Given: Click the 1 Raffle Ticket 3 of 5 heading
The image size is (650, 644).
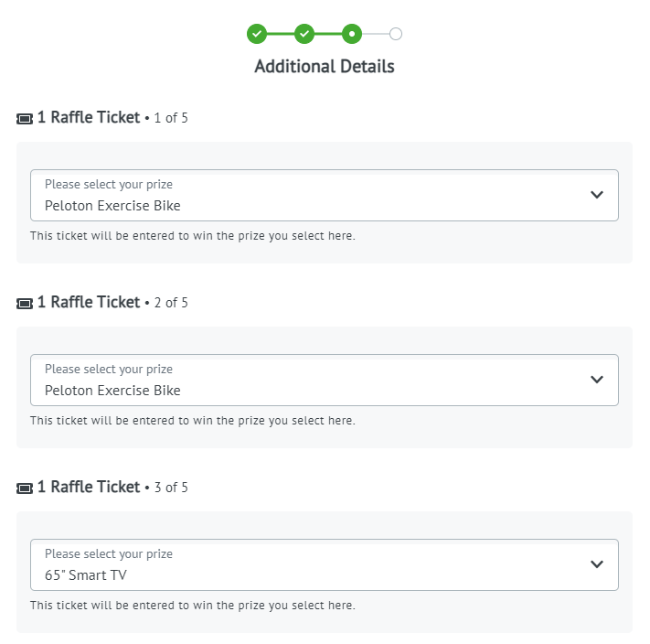Looking at the screenshot, I should [x=112, y=487].
